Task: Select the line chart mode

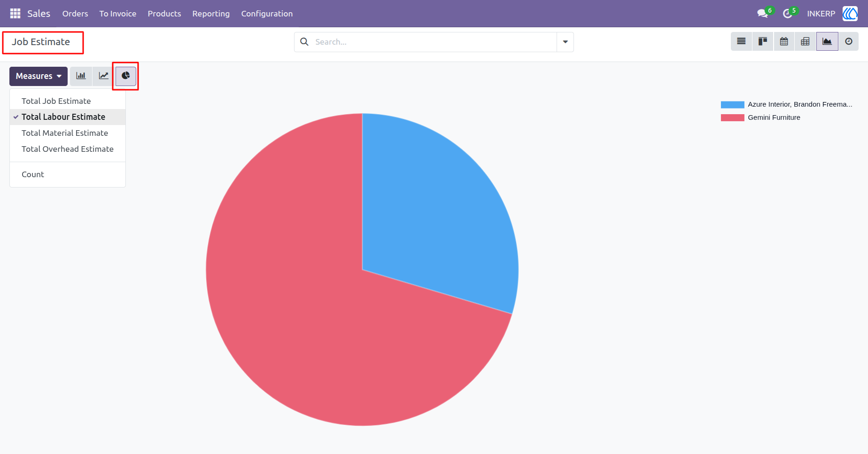Action: point(104,76)
